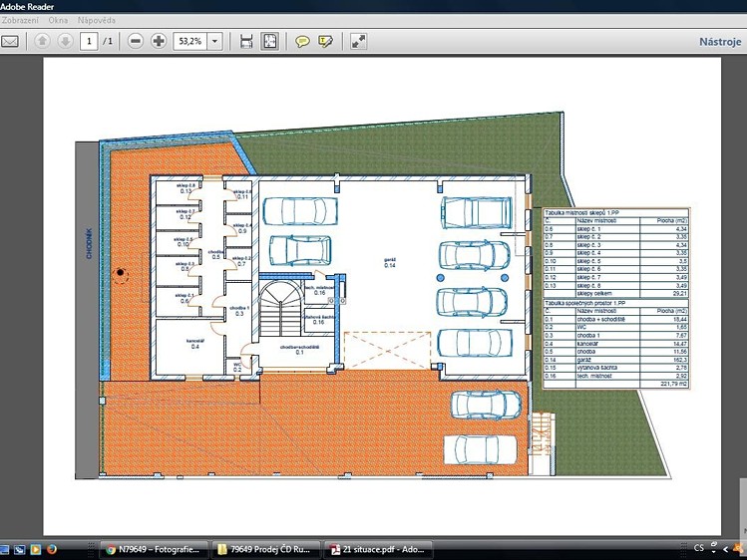Go to previous page with up arrow
Image resolution: width=747 pixels, height=560 pixels.
coord(42,42)
